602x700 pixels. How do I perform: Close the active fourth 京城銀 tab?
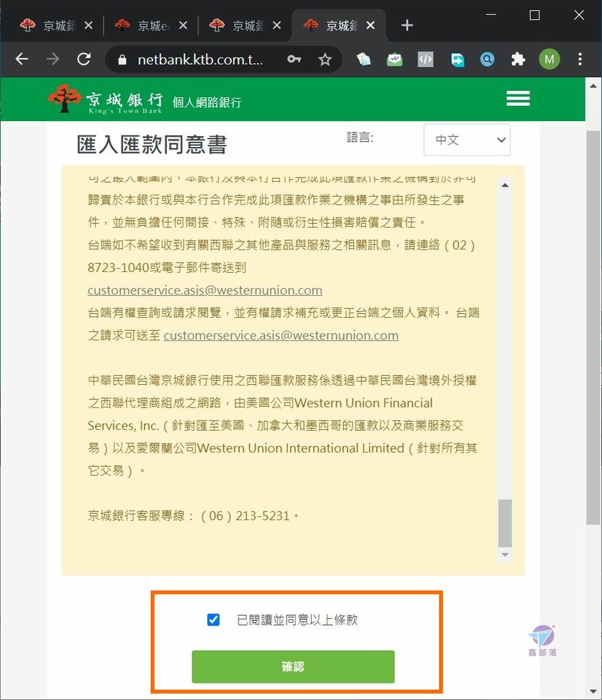(x=370, y=25)
